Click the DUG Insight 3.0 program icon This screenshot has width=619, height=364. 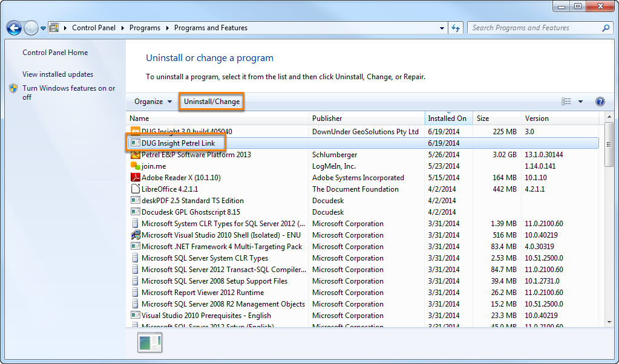[x=136, y=131]
